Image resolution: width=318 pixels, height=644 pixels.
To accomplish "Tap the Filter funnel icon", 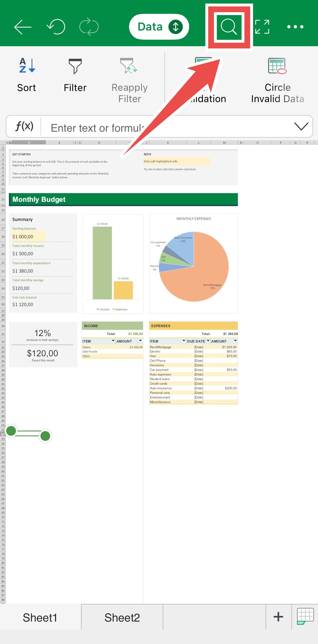I will coord(75,66).
